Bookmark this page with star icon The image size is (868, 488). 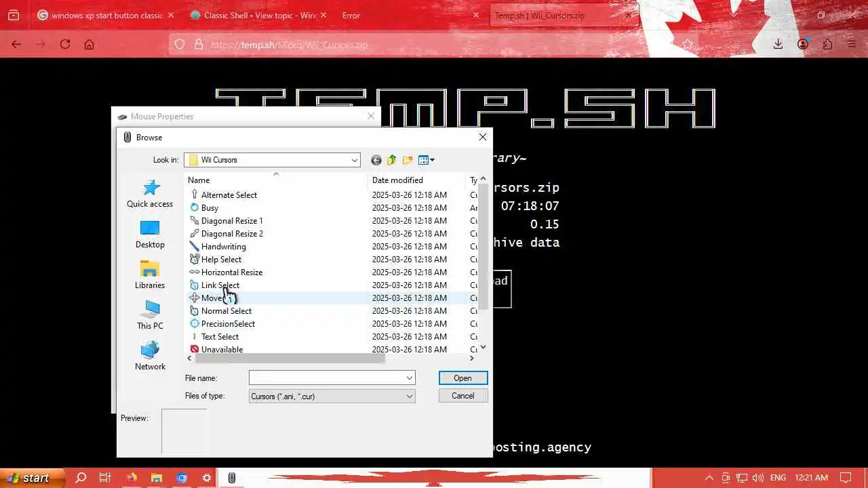point(688,44)
